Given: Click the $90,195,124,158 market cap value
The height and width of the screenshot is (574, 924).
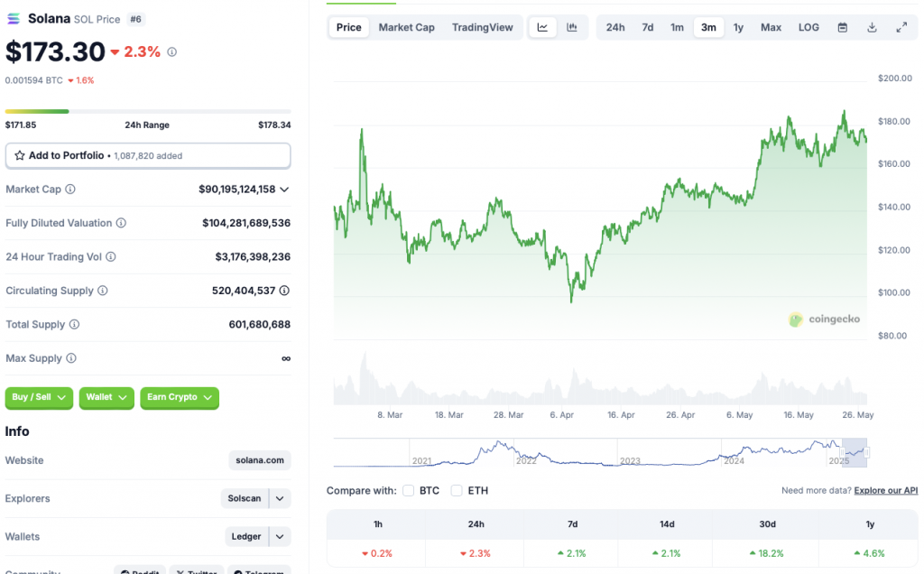Looking at the screenshot, I should (x=237, y=190).
